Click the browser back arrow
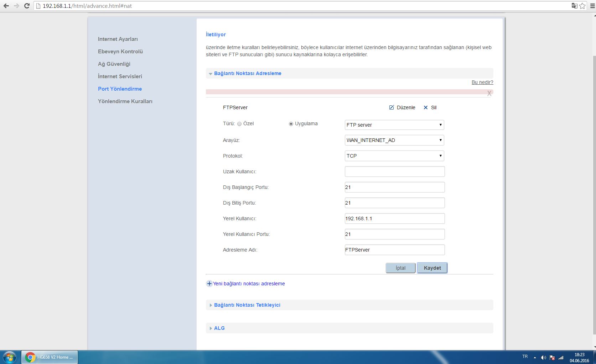 click(x=6, y=6)
